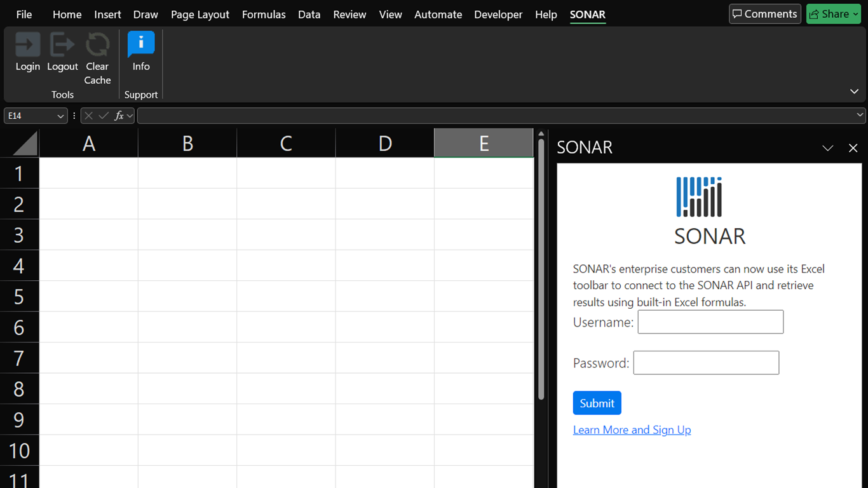868x488 pixels.
Task: Open the Learn More and Sign Up link
Action: [632, 430]
